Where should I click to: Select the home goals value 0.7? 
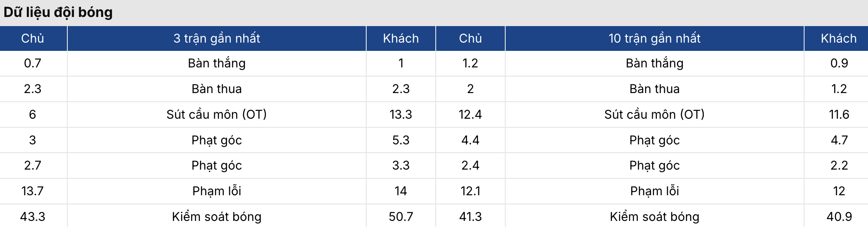33,63
